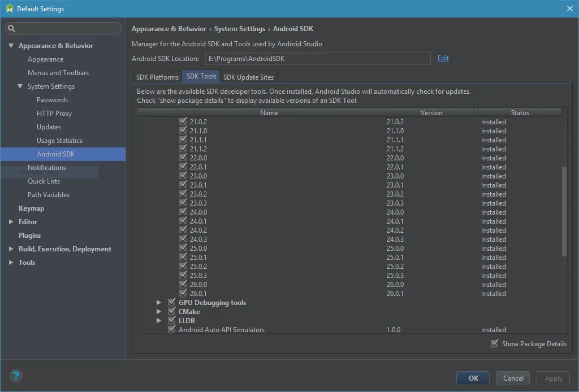Screen dimensions: 579x392
Task: Uncheck the 25.0.3 build tools checkbox
Action: pyautogui.click(x=183, y=275)
